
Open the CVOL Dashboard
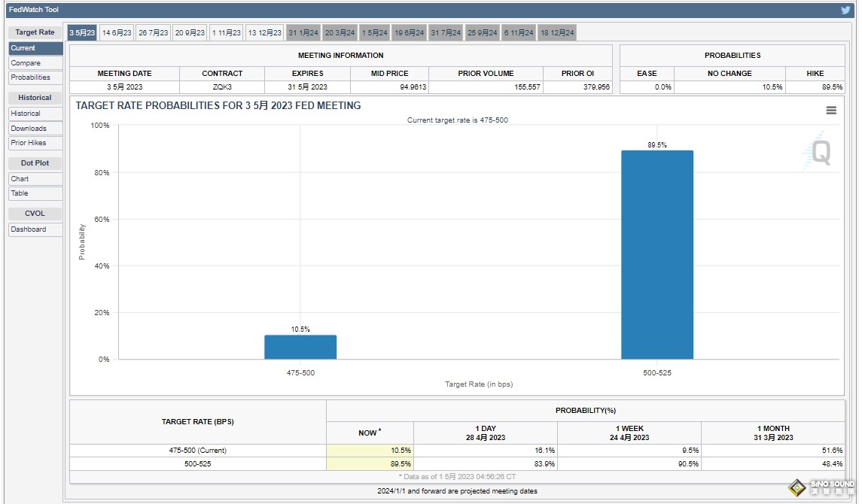point(35,229)
